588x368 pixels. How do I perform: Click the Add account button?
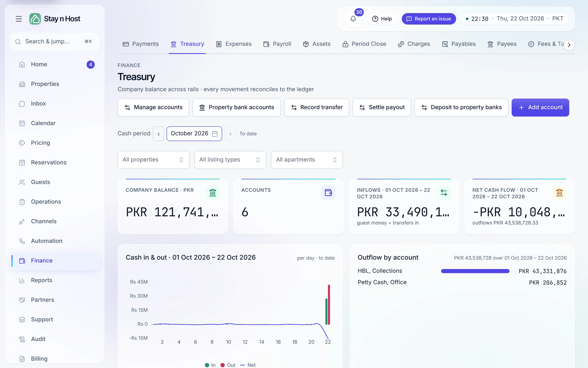(540, 107)
